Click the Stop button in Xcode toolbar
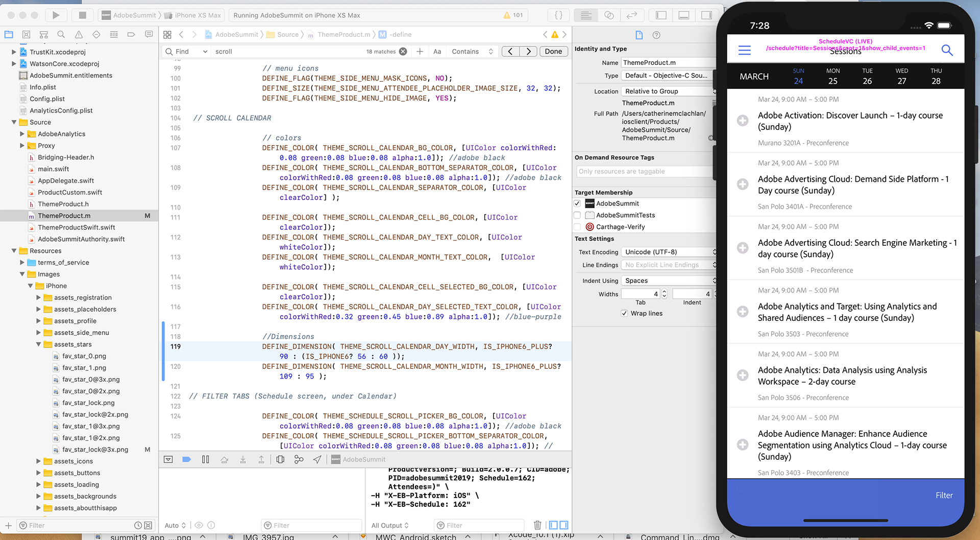Viewport: 980px width, 540px height. click(82, 15)
